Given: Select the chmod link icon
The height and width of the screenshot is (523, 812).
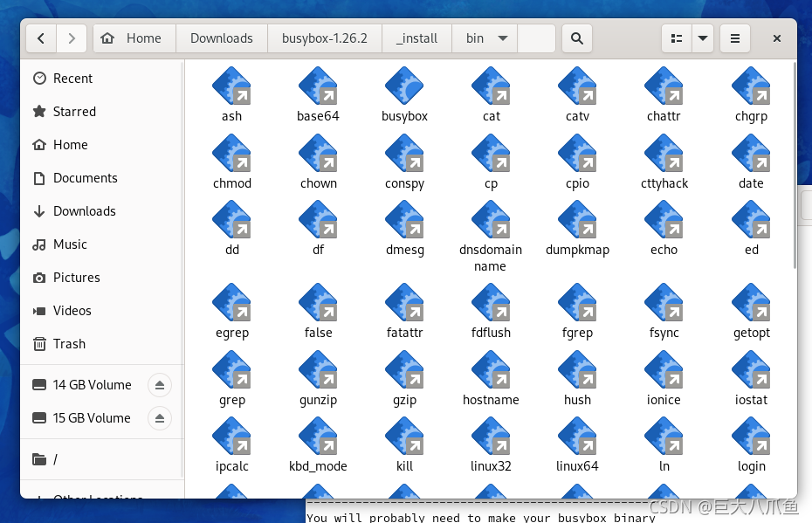Looking at the screenshot, I should [x=231, y=154].
